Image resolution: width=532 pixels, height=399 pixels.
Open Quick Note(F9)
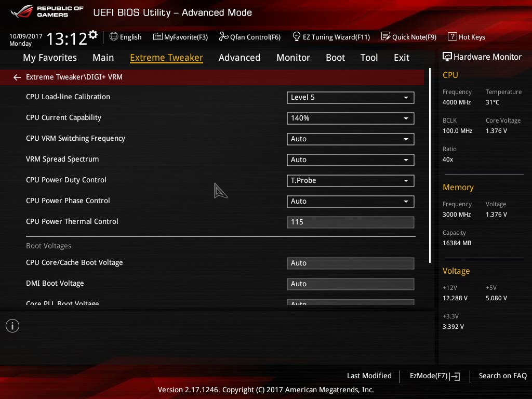click(x=414, y=37)
